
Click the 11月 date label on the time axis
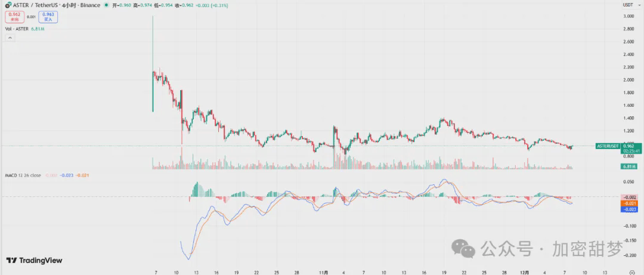pyautogui.click(x=323, y=272)
